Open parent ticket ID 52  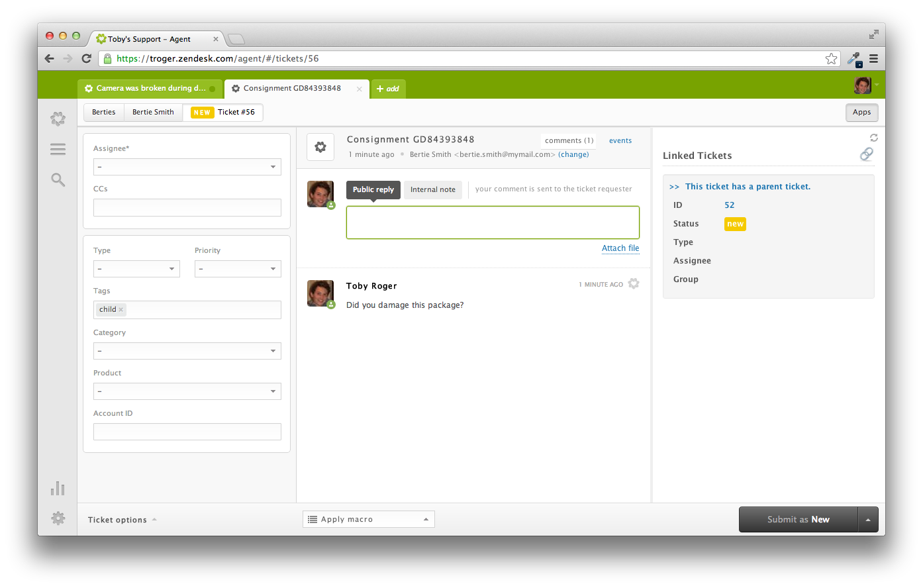(x=729, y=205)
